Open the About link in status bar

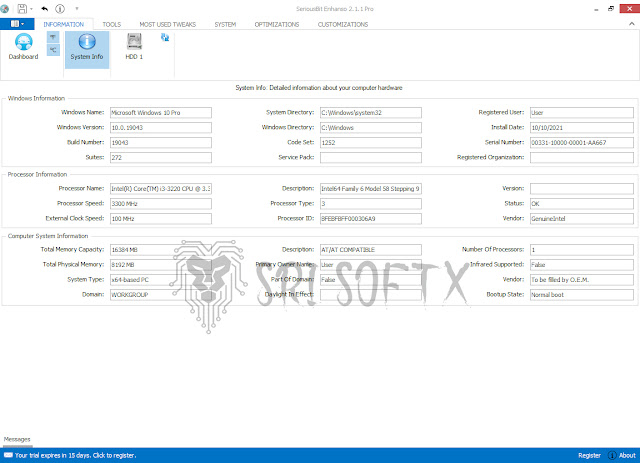pos(627,455)
